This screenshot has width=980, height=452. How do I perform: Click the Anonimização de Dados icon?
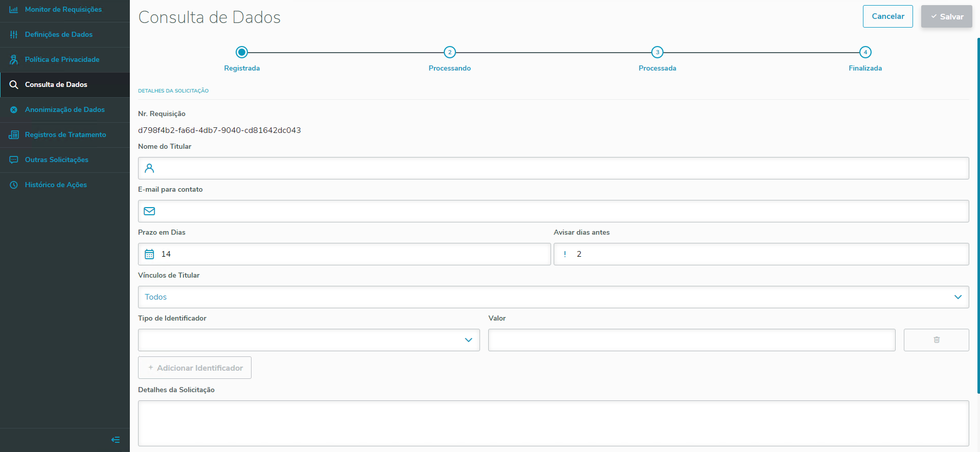[x=14, y=109]
